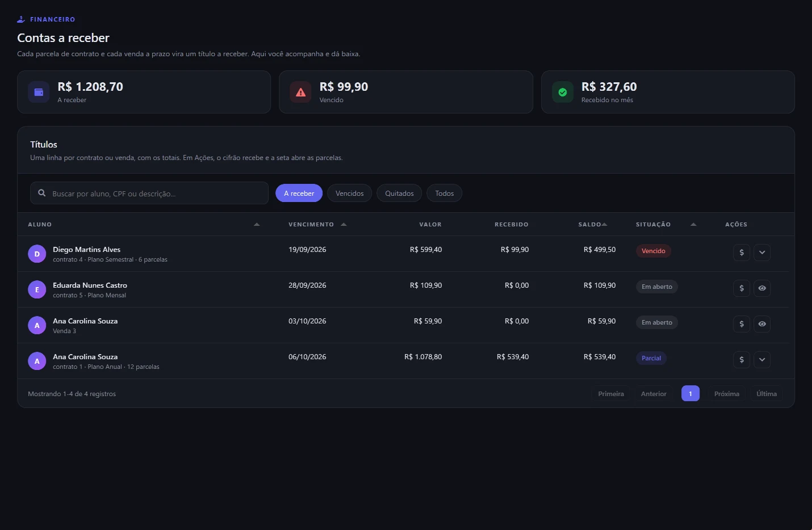Image resolution: width=812 pixels, height=530 pixels.
Task: Click the Vencido status badge for Diego
Action: (654, 251)
